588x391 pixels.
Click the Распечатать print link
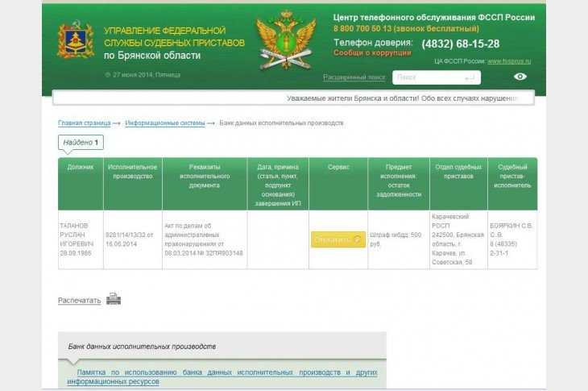coord(79,300)
